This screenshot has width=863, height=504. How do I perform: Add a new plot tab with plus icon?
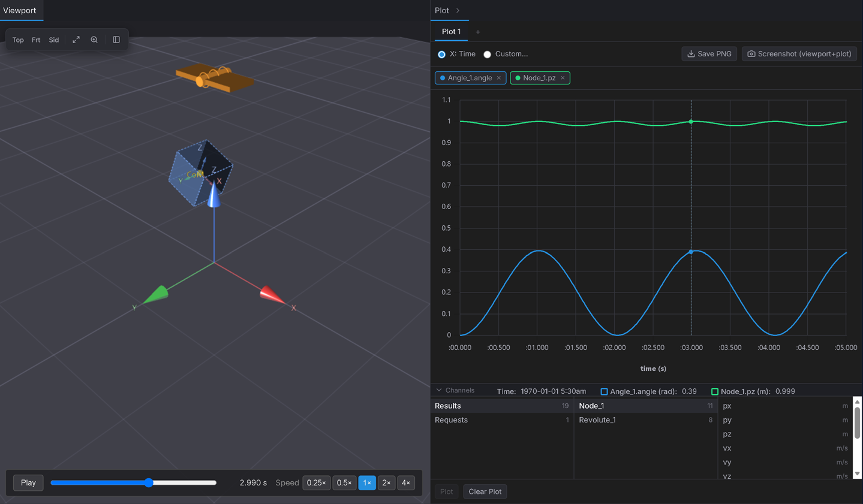[478, 32]
